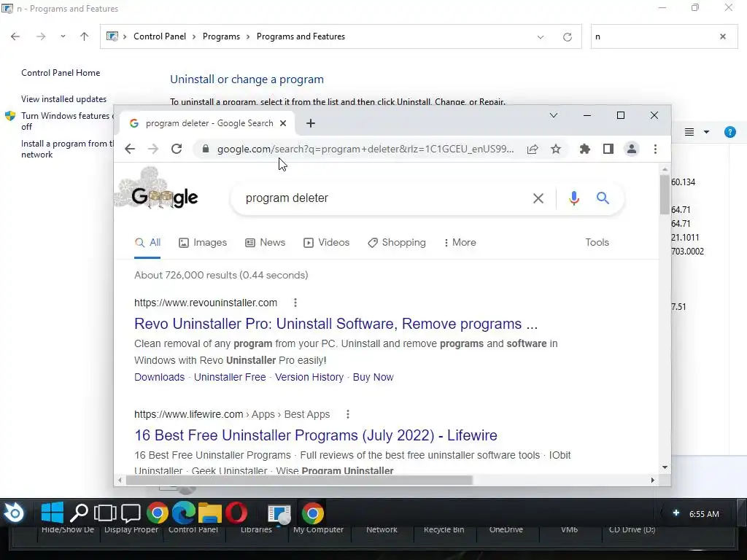Open 16 Best Free Uninstaller Programs link
The image size is (747, 560).
pos(316,435)
